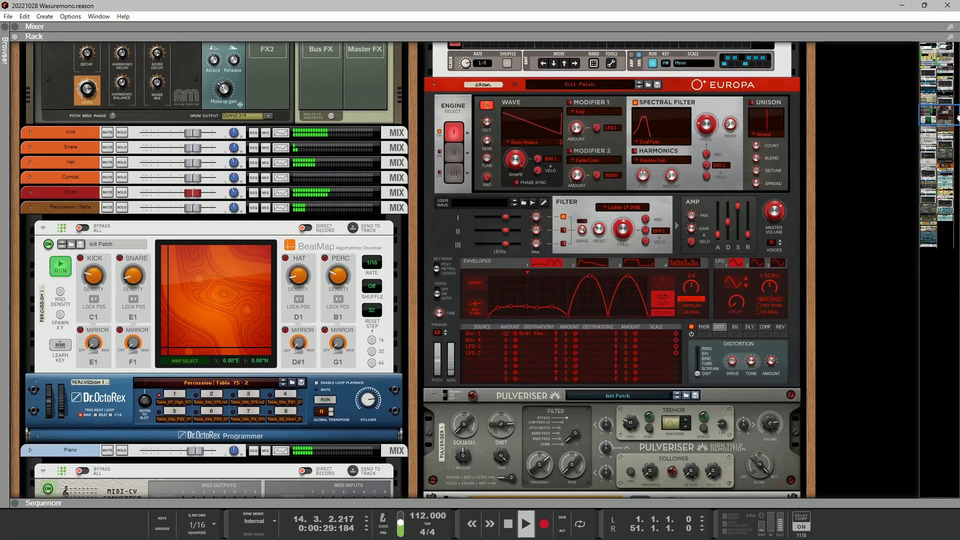Expand the Sequencer section header
This screenshot has height=540, width=960.
[x=15, y=503]
